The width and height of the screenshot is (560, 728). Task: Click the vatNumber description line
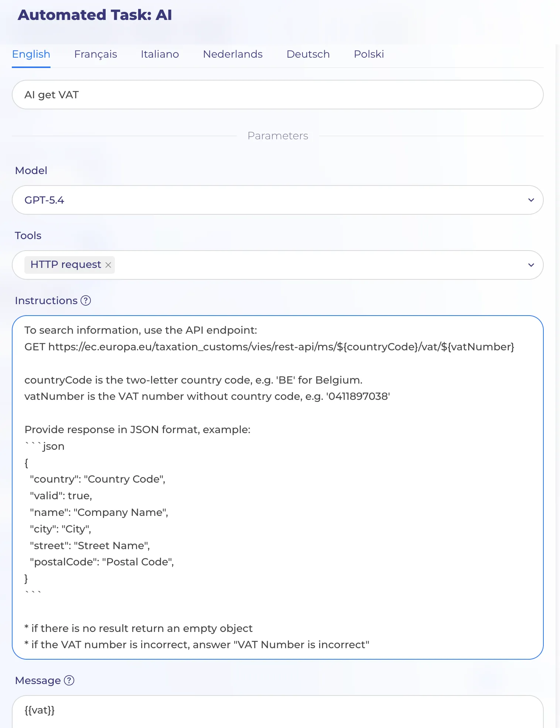click(x=207, y=396)
